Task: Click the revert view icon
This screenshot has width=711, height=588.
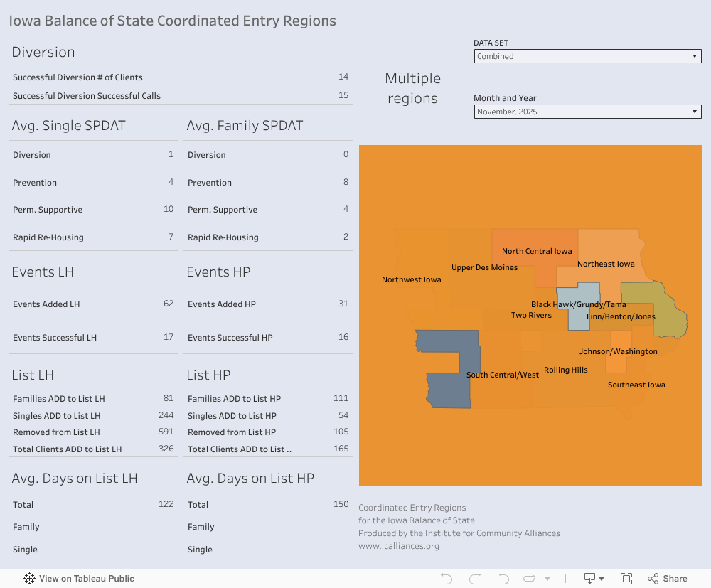Action: coord(503,579)
